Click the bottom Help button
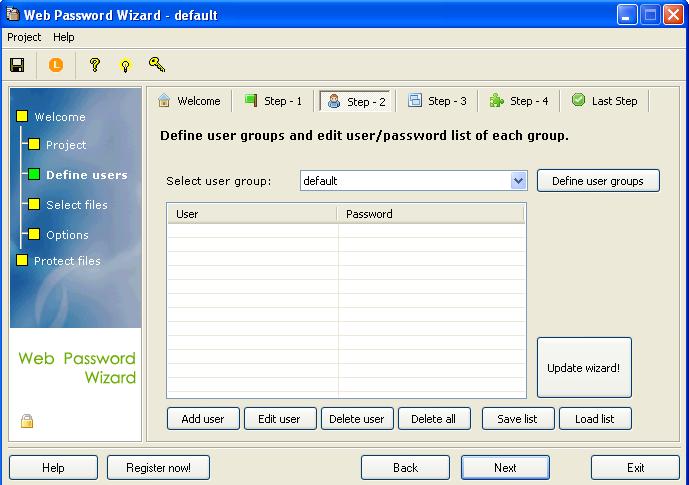This screenshot has height=485, width=689. (53, 467)
